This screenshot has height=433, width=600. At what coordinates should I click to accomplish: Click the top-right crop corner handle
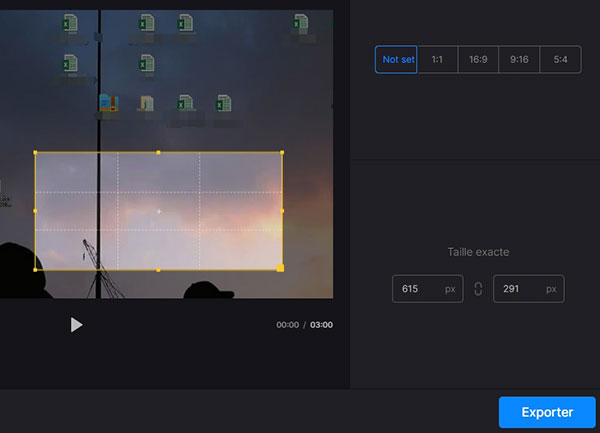tap(282, 153)
